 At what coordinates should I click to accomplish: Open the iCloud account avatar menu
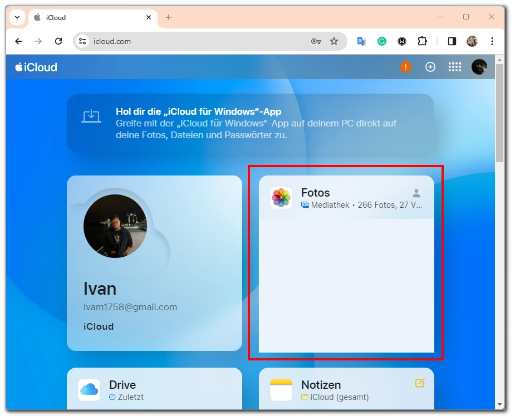[479, 67]
